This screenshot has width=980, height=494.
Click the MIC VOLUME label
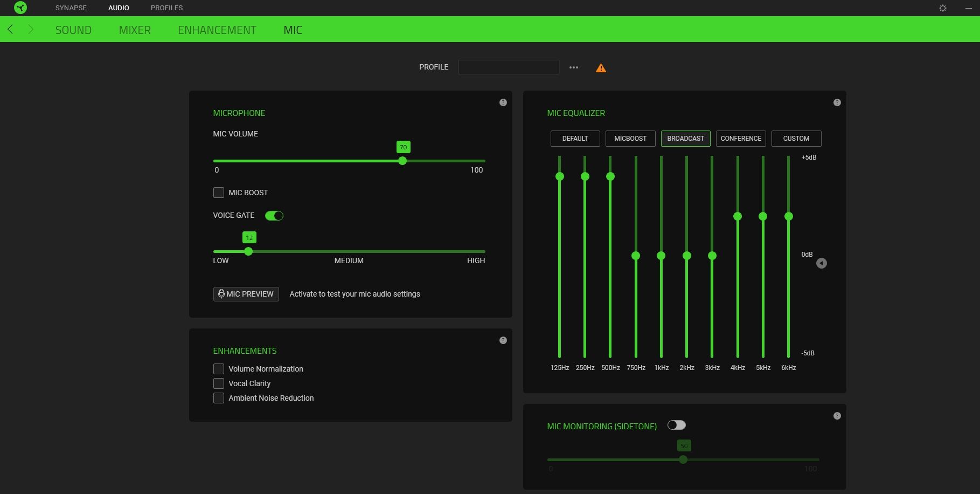pos(235,134)
